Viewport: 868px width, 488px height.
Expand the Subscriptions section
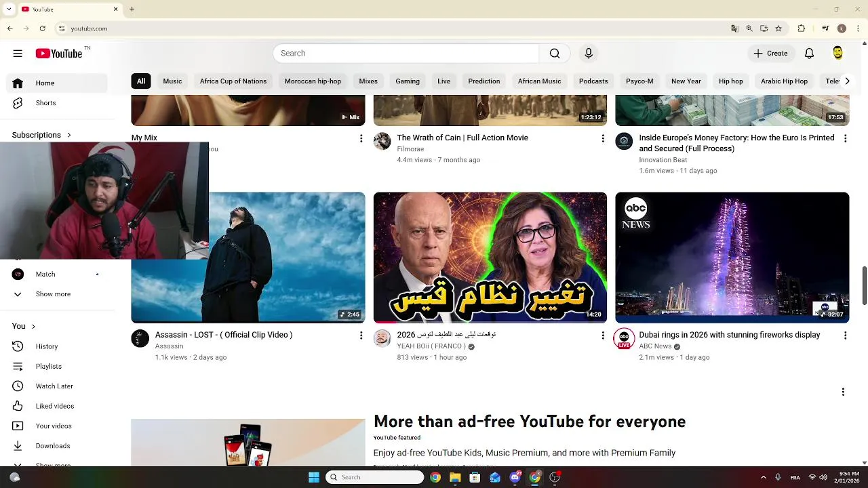coord(41,135)
